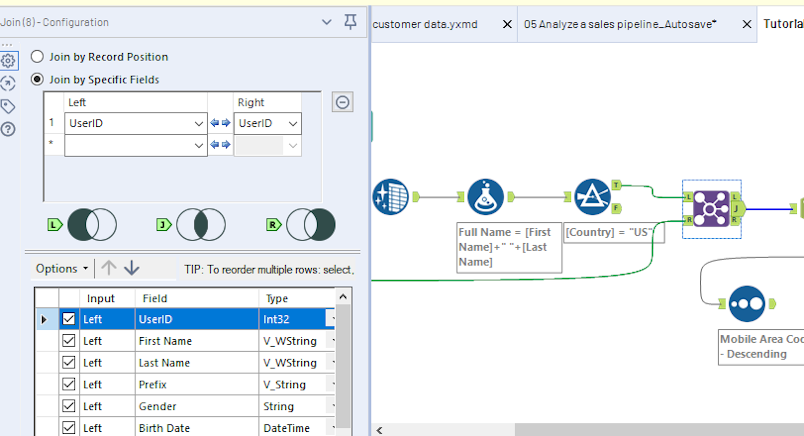
Task: Click the L left unjoin Venn diagram
Action: 92,225
